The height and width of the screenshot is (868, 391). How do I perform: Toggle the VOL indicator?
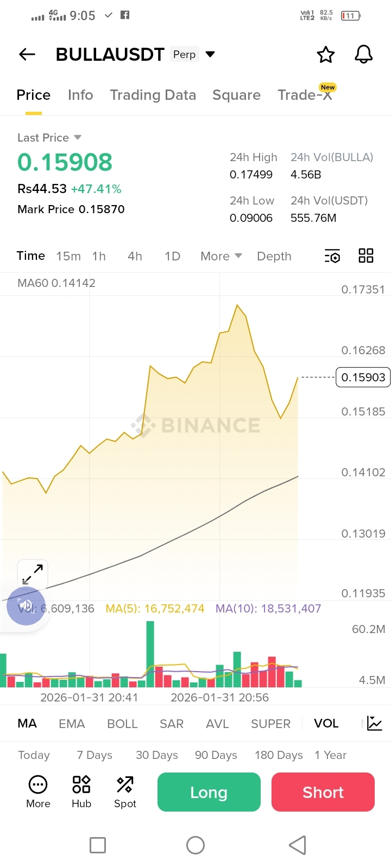click(326, 724)
